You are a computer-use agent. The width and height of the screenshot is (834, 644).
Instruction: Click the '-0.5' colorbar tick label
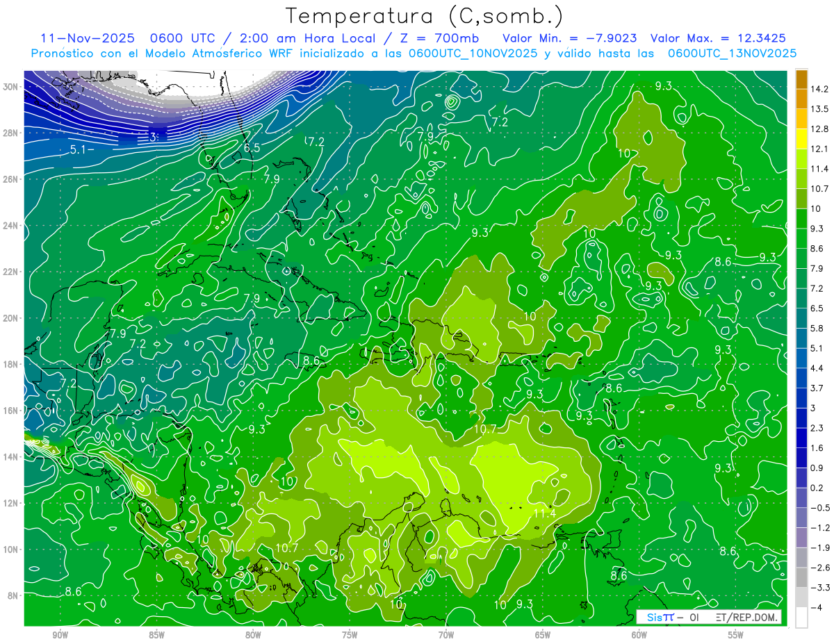tap(820, 508)
